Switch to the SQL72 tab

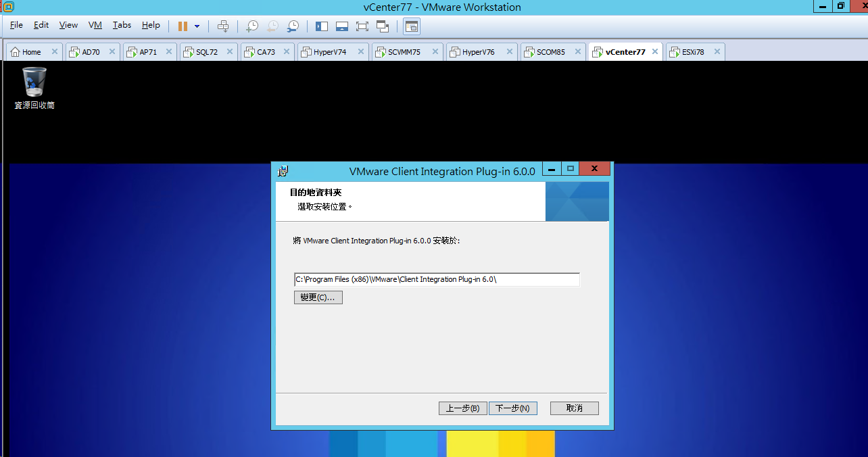tap(207, 52)
